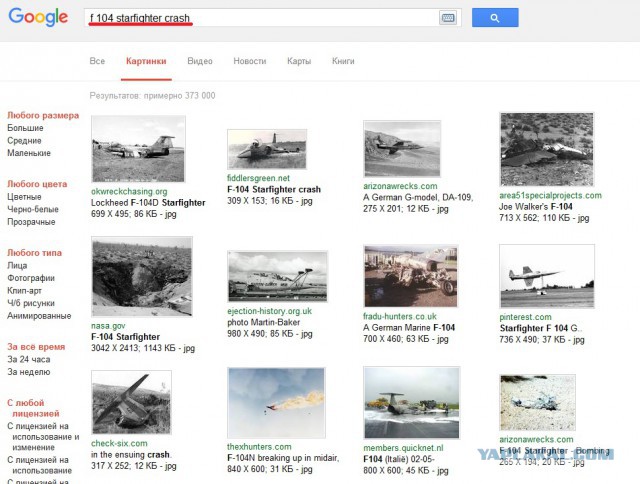Filter by Большие size
Viewport: 640px width, 484px height.
click(x=25, y=128)
